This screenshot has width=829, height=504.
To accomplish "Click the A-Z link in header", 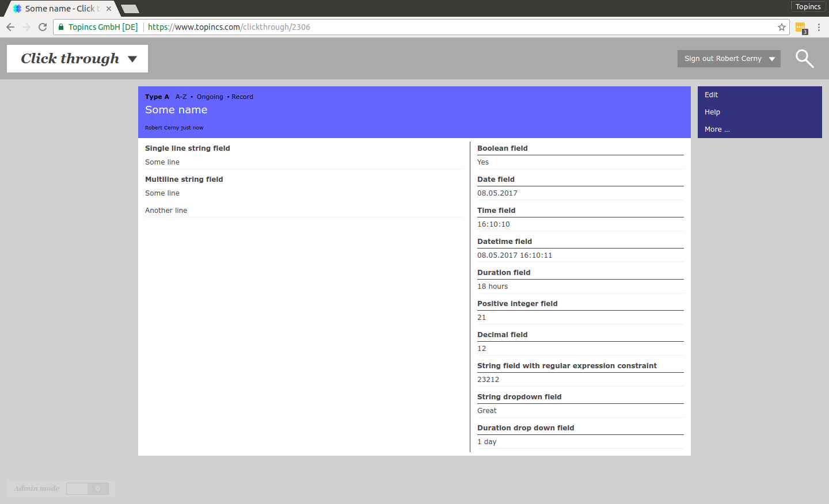I will click(181, 97).
